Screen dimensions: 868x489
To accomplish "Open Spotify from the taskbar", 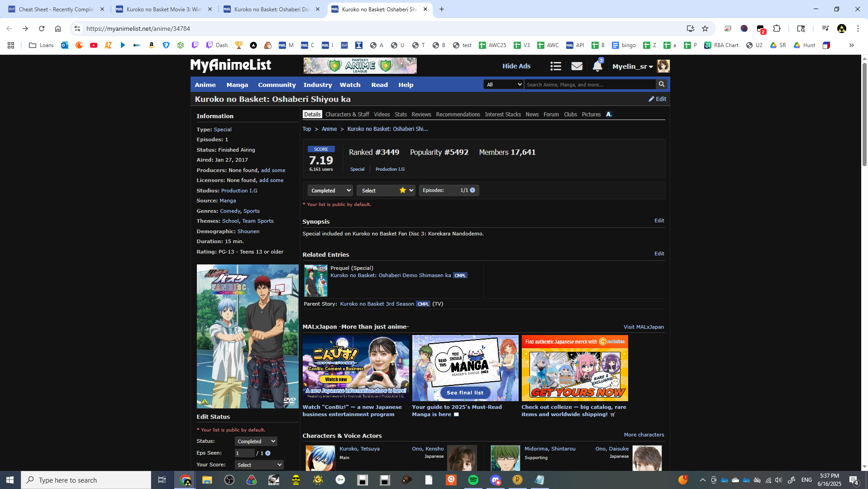I will [473, 480].
